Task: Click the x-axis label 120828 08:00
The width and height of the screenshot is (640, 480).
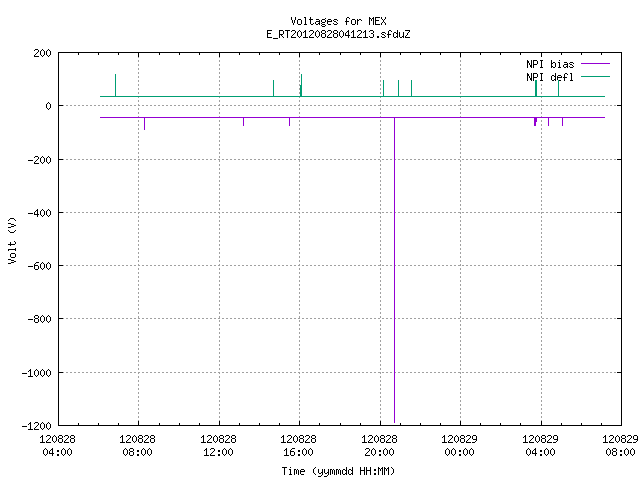Action: click(138, 446)
